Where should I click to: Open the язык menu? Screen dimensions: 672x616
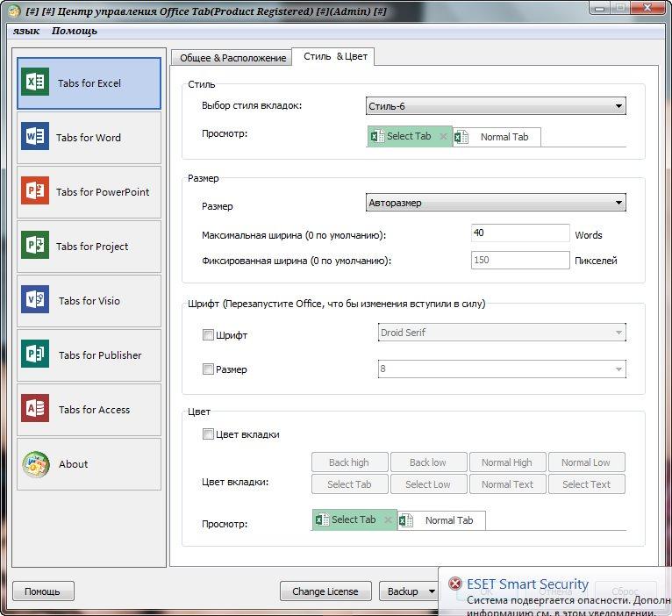click(x=26, y=31)
